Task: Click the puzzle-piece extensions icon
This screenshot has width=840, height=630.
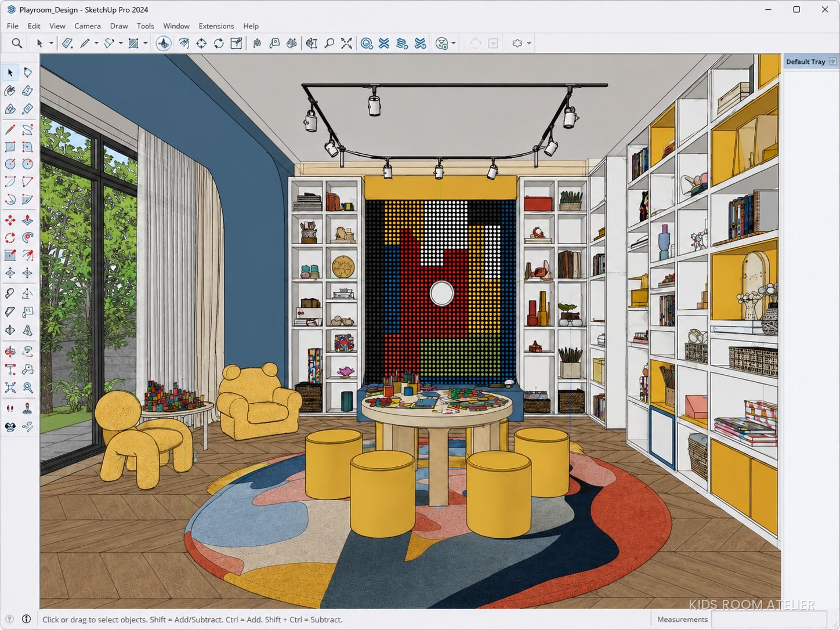Action: point(517,43)
